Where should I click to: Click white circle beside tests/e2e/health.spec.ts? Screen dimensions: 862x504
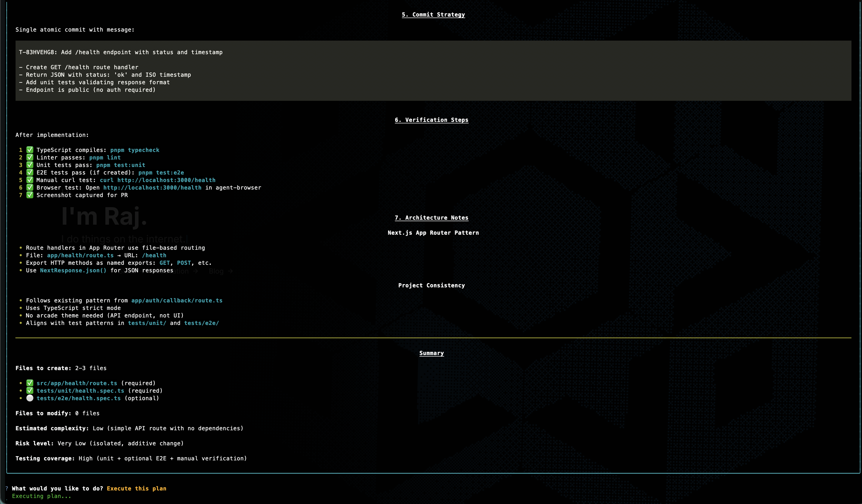pos(30,398)
